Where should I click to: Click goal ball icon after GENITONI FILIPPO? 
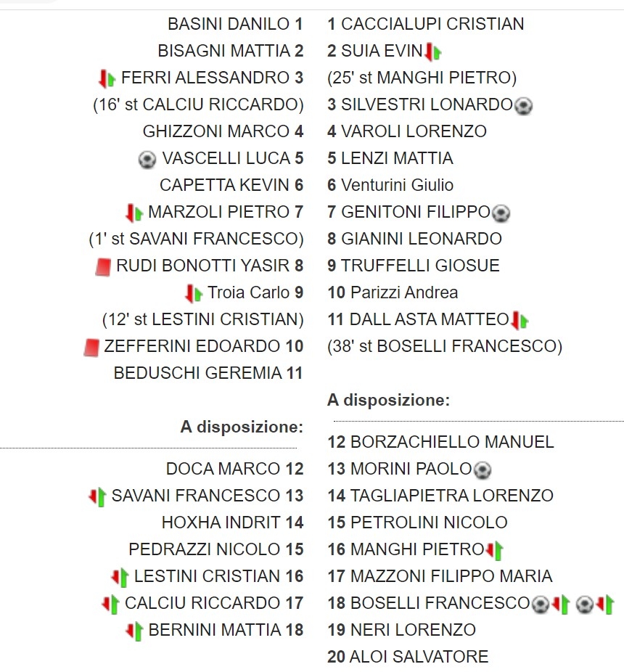pyautogui.click(x=501, y=213)
